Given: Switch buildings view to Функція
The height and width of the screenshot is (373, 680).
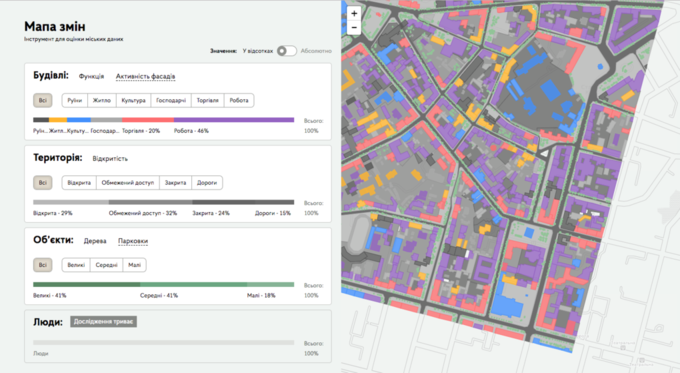Looking at the screenshot, I should pyautogui.click(x=91, y=76).
